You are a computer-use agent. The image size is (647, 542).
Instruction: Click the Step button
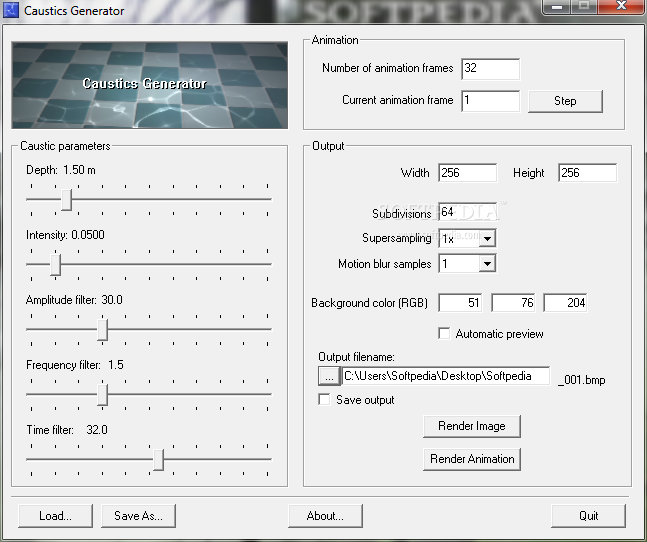click(x=565, y=101)
